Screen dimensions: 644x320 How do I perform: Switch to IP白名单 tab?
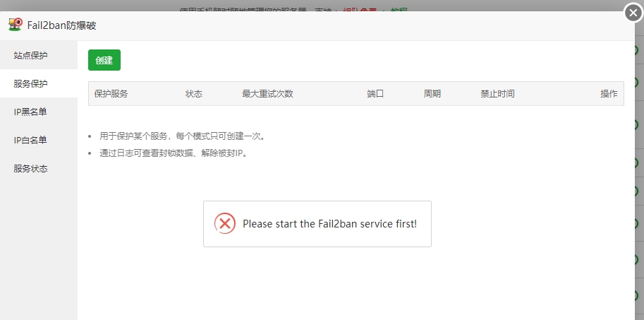39,141
